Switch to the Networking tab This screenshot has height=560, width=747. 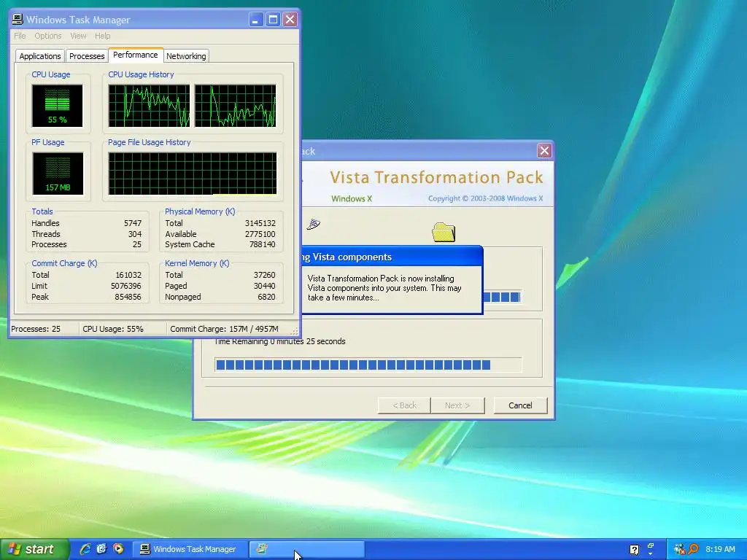click(186, 56)
